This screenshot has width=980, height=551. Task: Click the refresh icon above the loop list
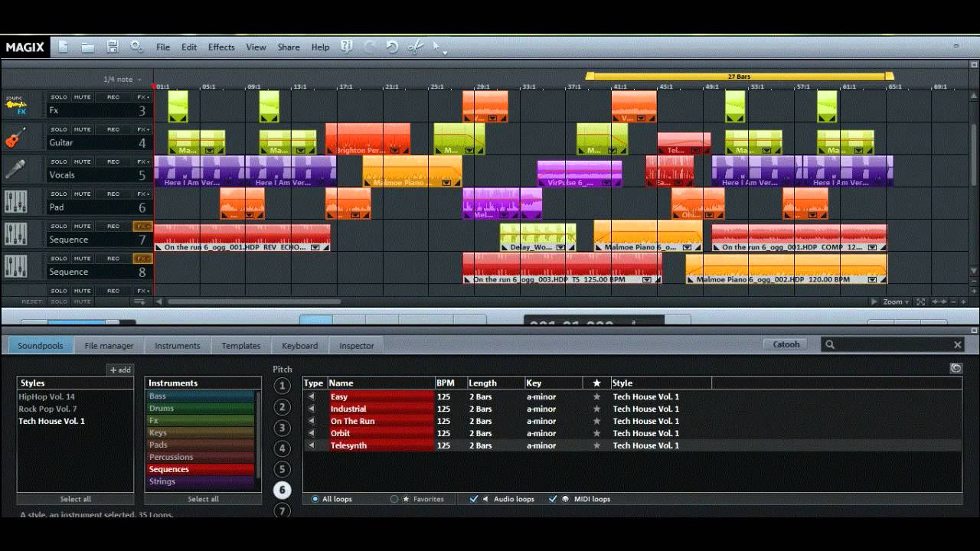[x=955, y=368]
